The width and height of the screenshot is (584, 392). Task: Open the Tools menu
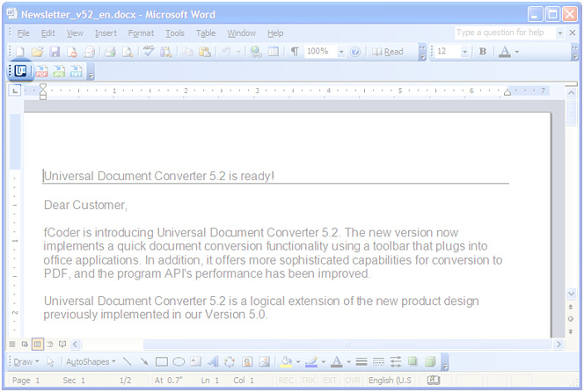click(175, 33)
